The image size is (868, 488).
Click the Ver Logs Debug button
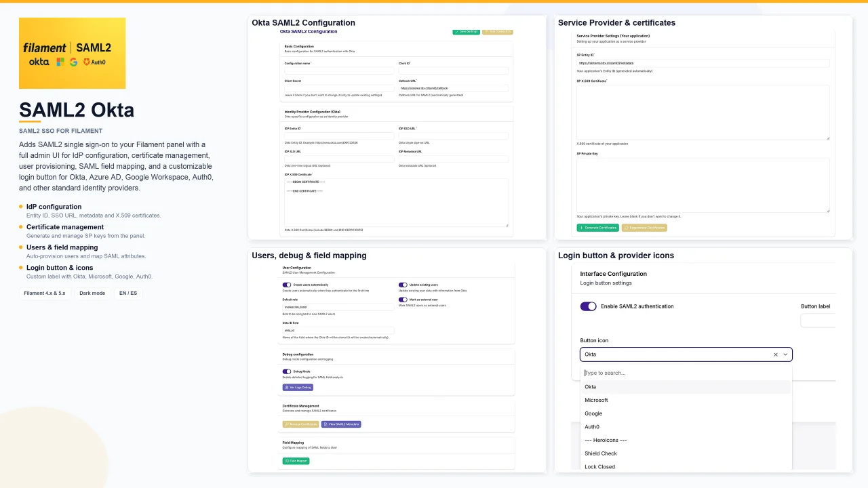298,388
